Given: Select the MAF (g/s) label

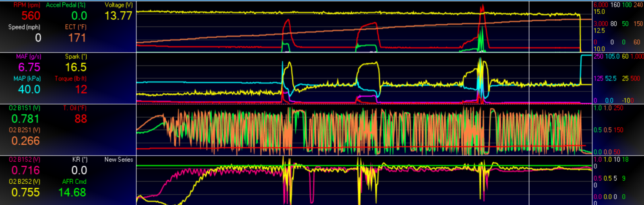Looking at the screenshot, I should 29,57.
